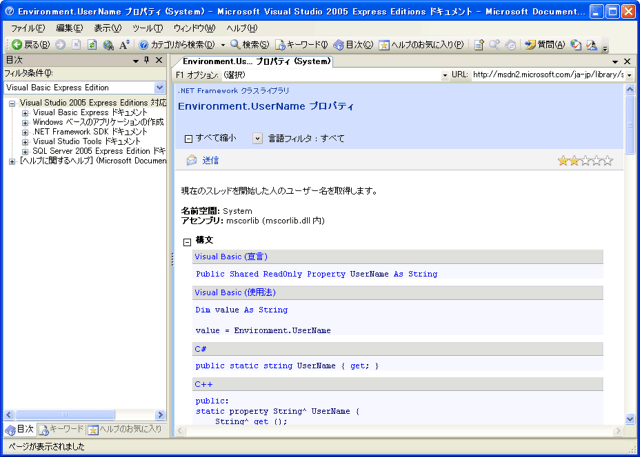Select .NET Framework SDK ドキュメント tree item
This screenshot has width=640, height=457.
click(x=90, y=132)
